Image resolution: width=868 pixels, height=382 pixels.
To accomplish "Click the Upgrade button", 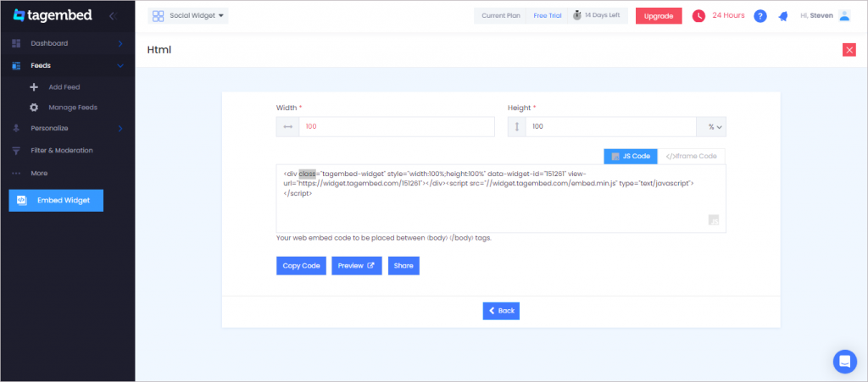I will [x=658, y=16].
